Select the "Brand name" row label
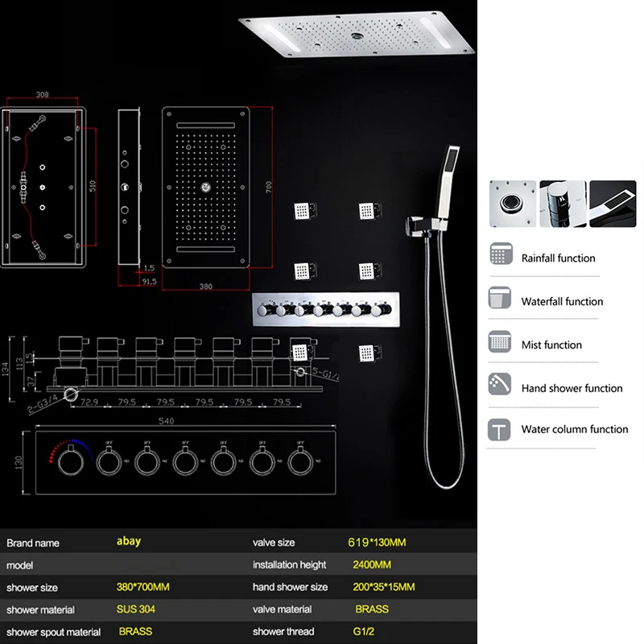 [x=33, y=543]
